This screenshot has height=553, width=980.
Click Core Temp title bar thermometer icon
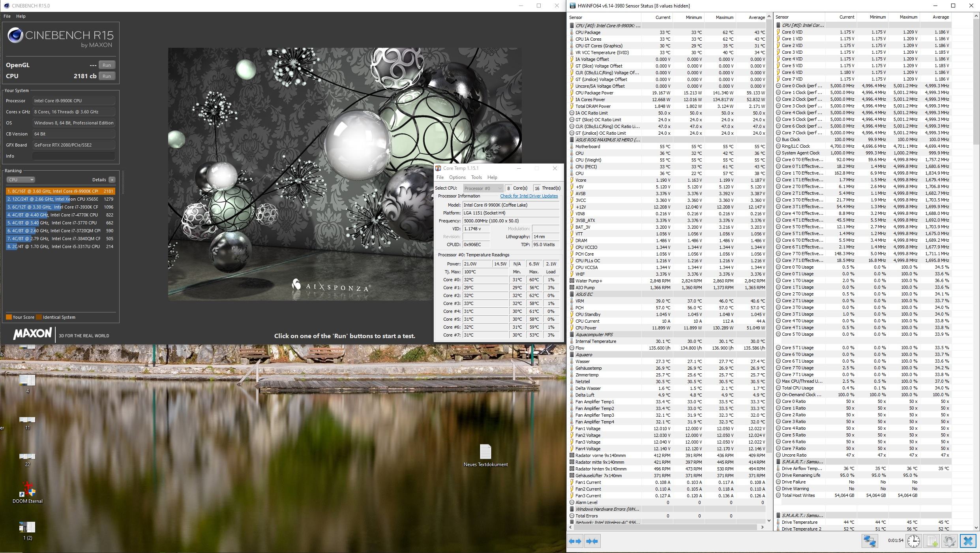coord(438,168)
